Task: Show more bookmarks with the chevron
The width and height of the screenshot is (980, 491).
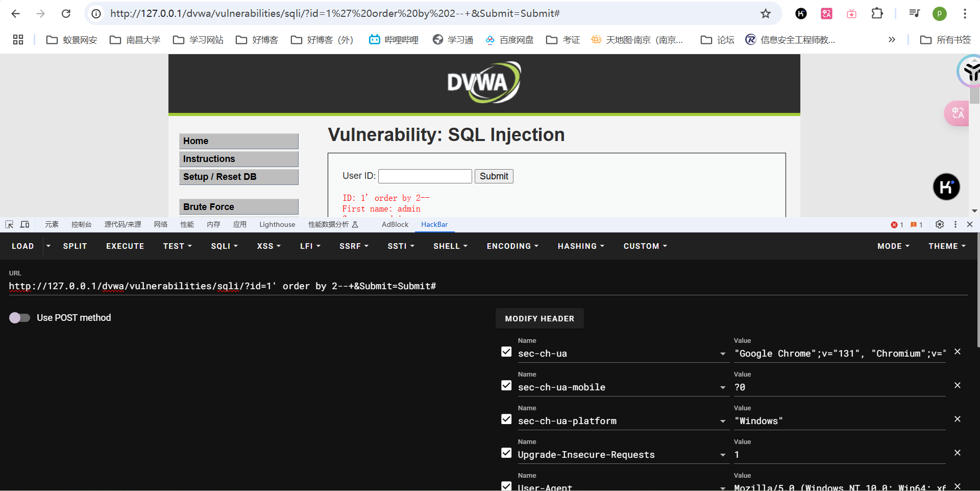Action: click(x=892, y=40)
